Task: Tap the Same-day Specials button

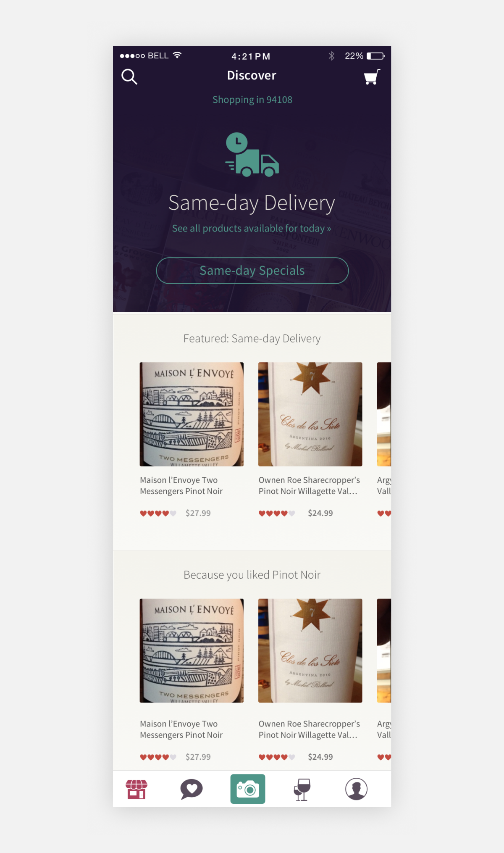Action: pyautogui.click(x=252, y=271)
